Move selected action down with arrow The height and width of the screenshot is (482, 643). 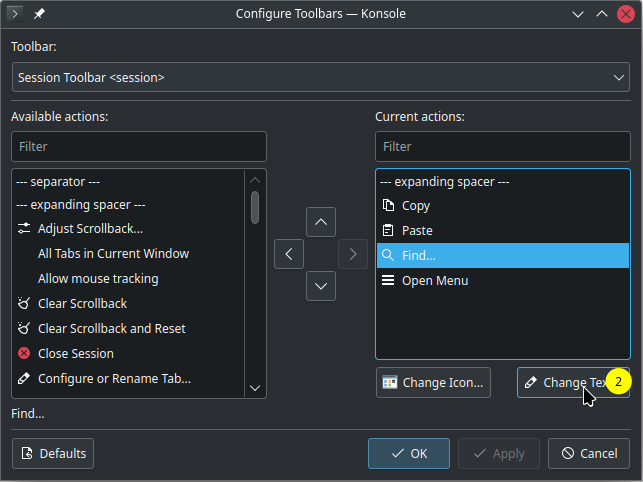[x=321, y=286]
